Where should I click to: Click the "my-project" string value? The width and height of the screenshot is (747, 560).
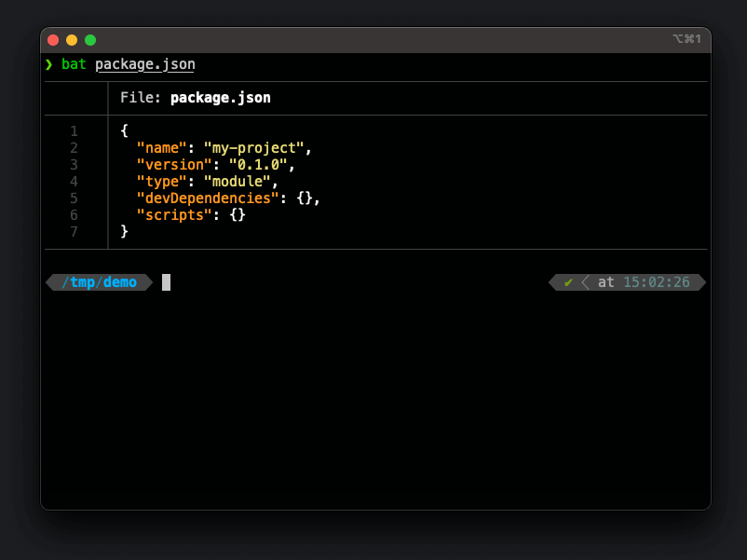coord(253,148)
